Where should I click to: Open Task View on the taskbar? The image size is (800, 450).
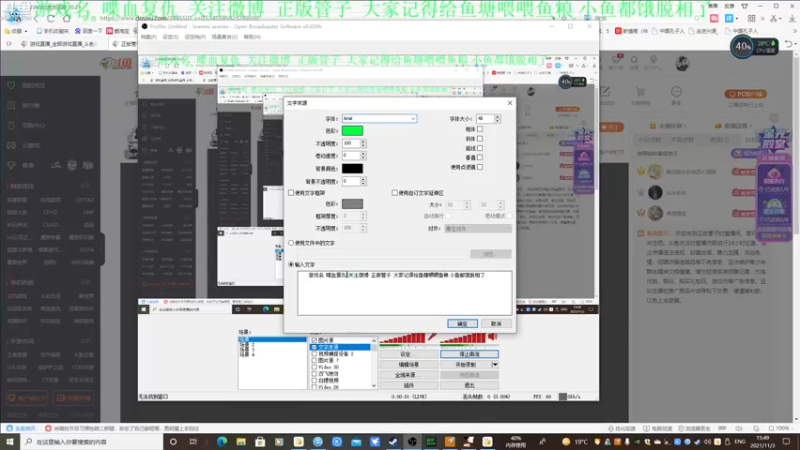(193, 442)
